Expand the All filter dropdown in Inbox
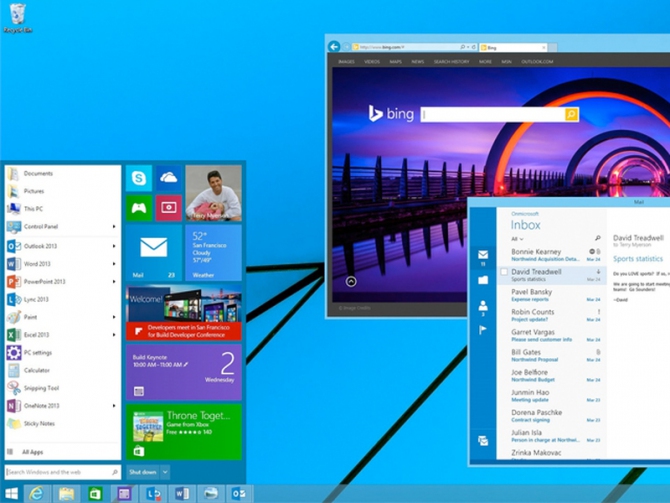 [x=517, y=239]
